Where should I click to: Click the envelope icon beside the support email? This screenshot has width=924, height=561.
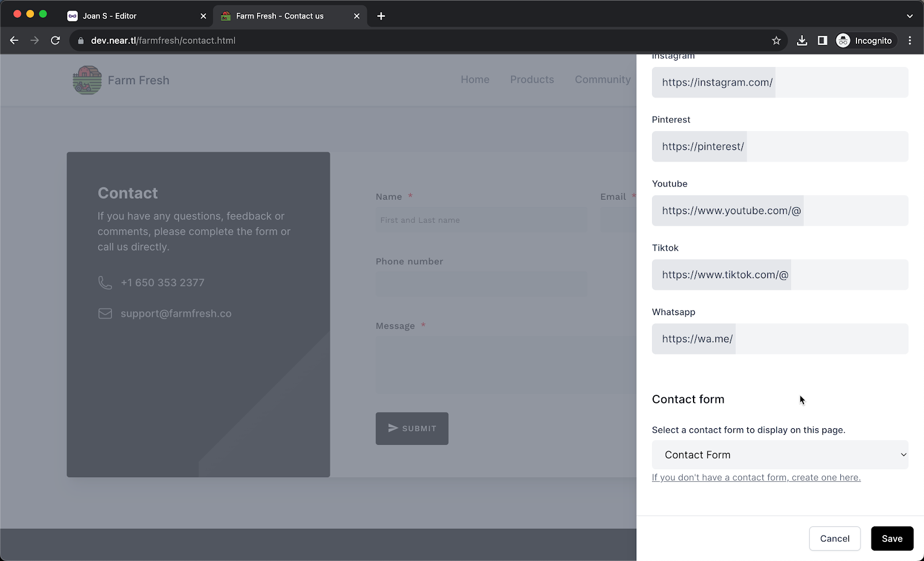pyautogui.click(x=105, y=313)
